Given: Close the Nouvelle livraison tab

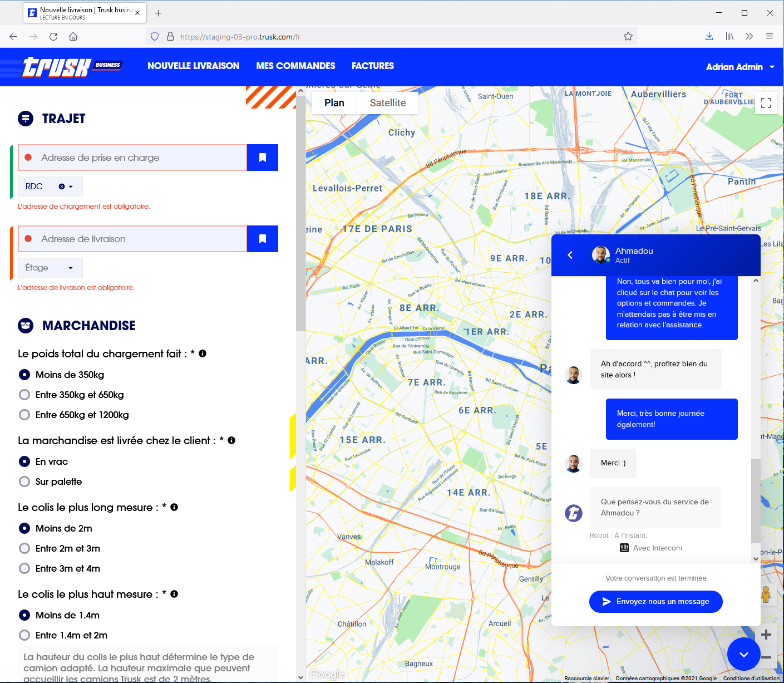Looking at the screenshot, I should (137, 13).
